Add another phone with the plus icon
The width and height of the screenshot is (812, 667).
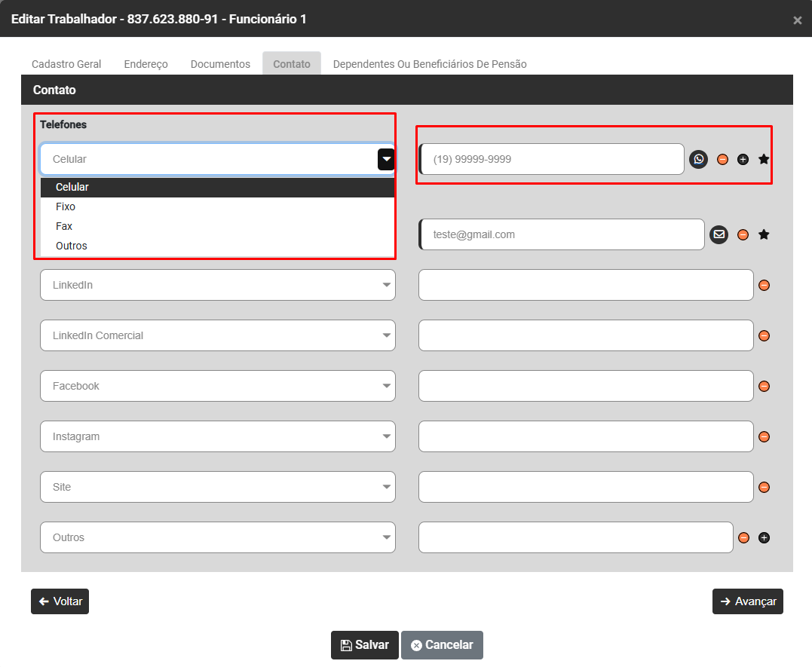coord(743,160)
